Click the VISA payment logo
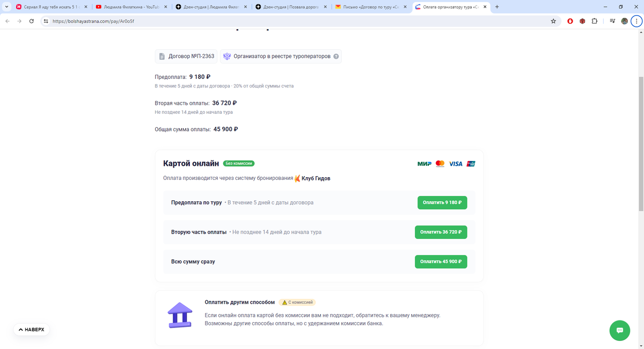The image size is (644, 349). point(456,164)
